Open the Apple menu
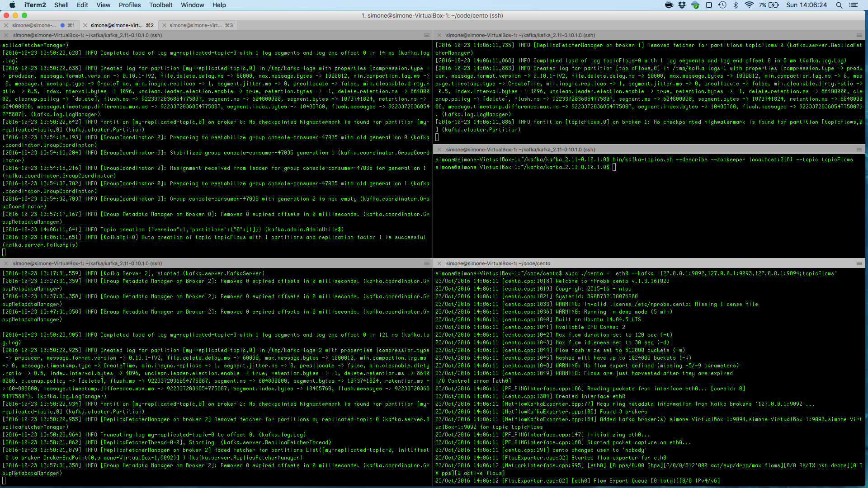This screenshot has width=868, height=488. 12,5
